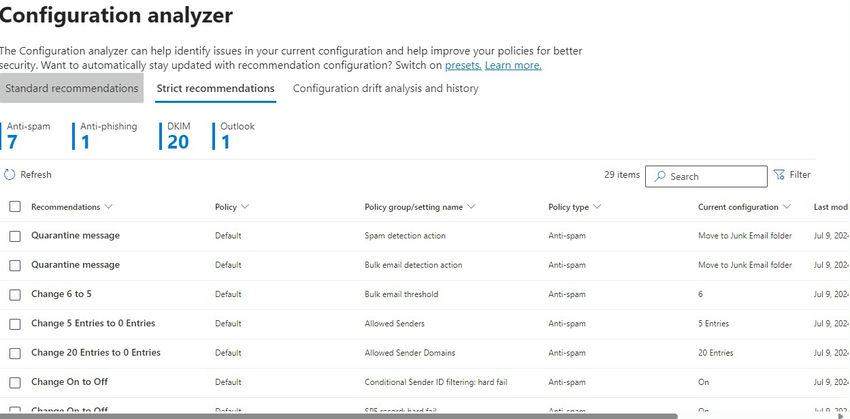Viewport: 850px width, 419px height.
Task: Toggle the select-all header checkbox
Action: [x=15, y=207]
